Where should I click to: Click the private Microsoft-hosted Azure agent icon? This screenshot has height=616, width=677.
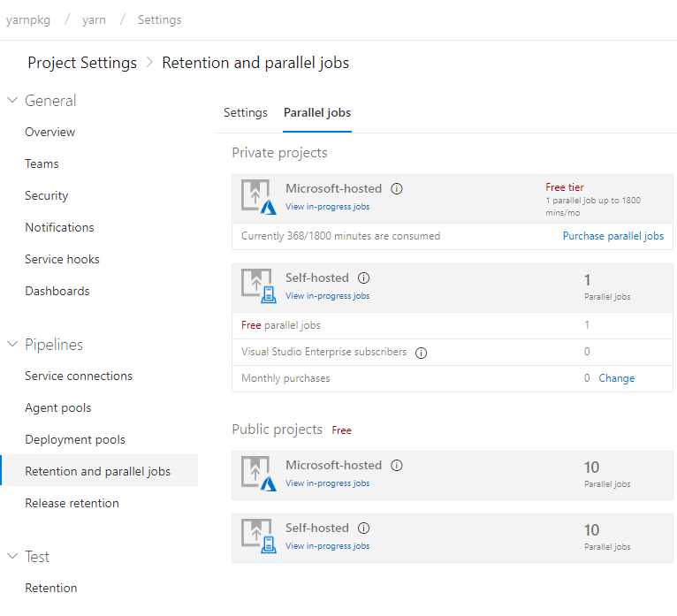point(259,197)
